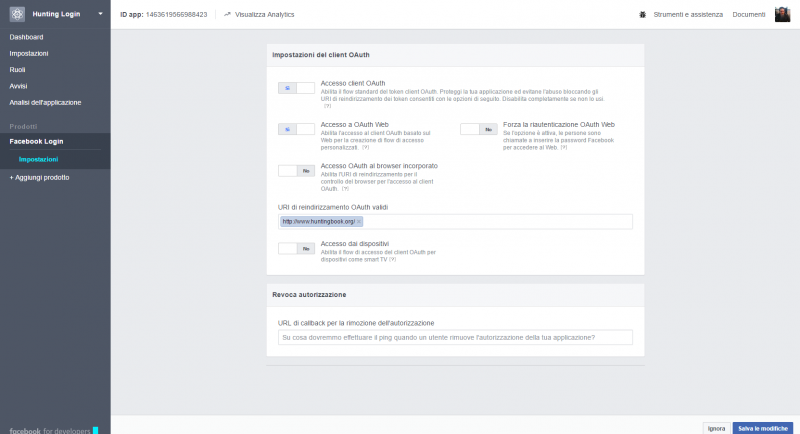The width and height of the screenshot is (800, 434).
Task: Click facebook for developers logo
Action: [x=54, y=430]
